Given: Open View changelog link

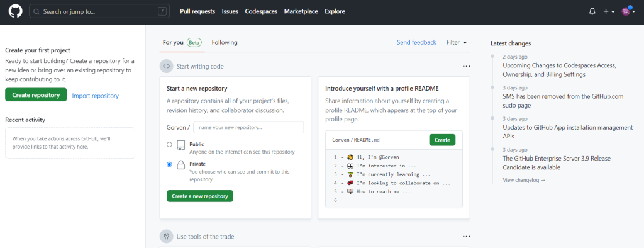Looking at the screenshot, I should (524, 180).
